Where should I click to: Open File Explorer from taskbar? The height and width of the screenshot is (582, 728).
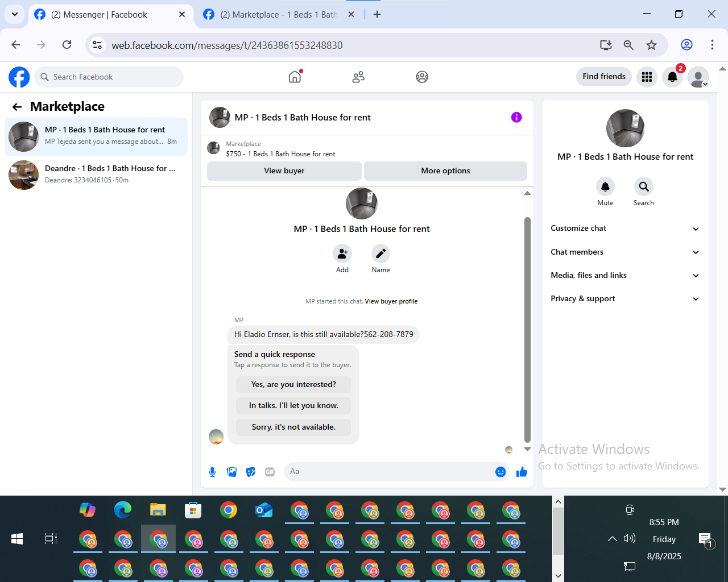(x=158, y=510)
